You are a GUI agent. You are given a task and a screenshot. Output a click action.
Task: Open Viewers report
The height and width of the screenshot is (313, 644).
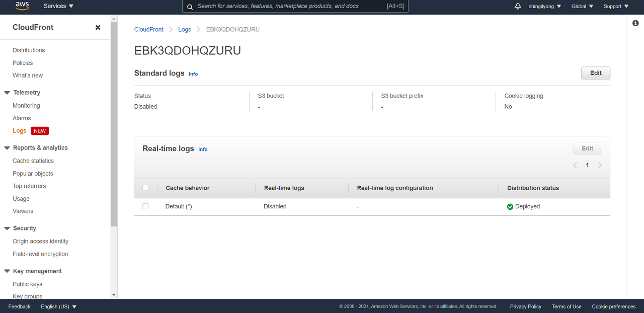(x=23, y=211)
